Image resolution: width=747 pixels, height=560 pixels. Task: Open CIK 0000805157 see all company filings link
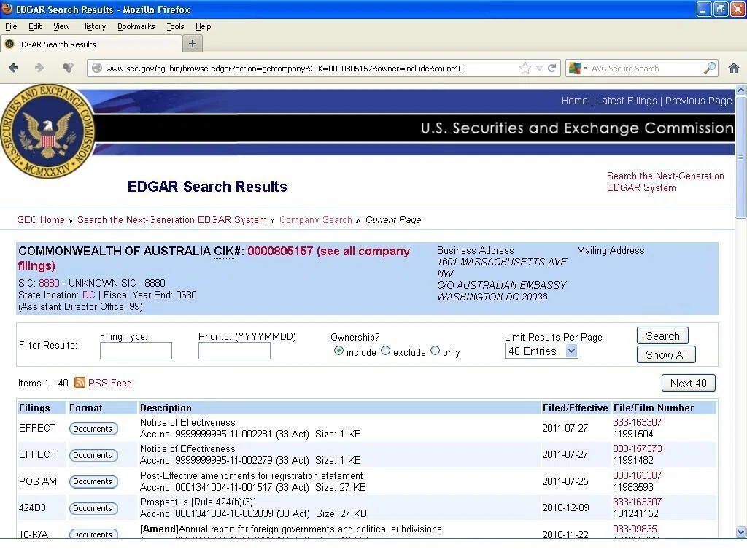328,251
